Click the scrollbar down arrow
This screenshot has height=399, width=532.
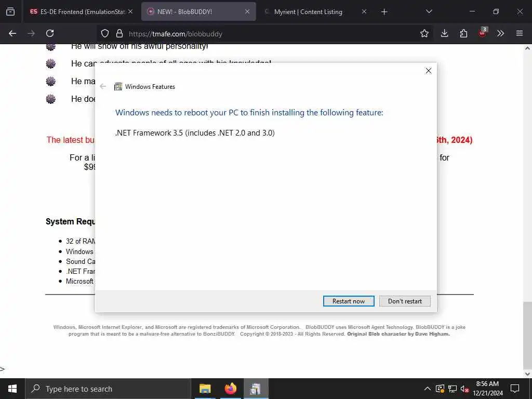tap(528, 374)
